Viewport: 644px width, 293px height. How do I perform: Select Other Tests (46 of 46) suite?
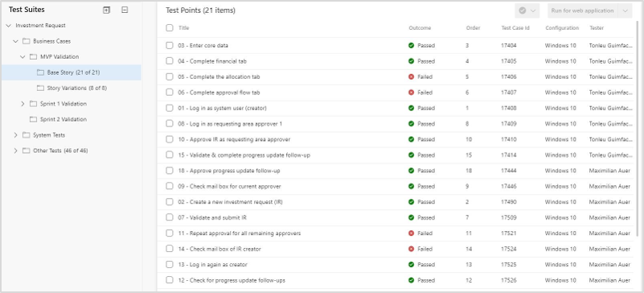(x=60, y=151)
